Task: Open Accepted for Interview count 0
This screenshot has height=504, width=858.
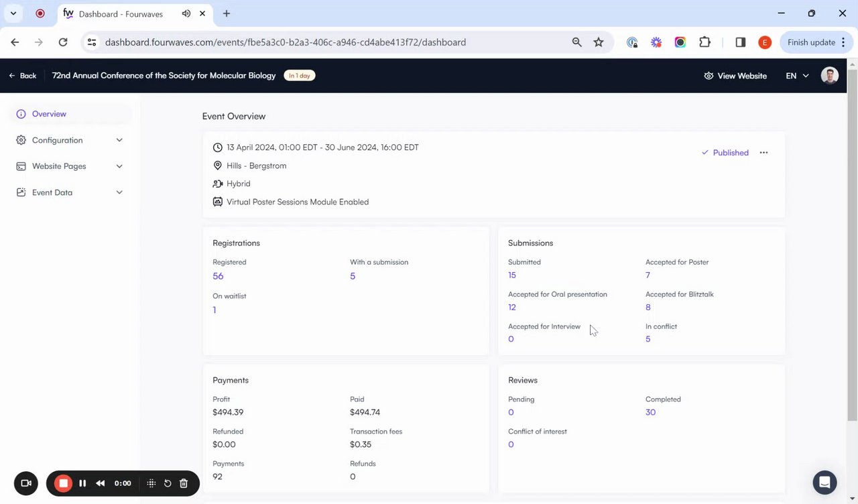Action: coord(511,339)
